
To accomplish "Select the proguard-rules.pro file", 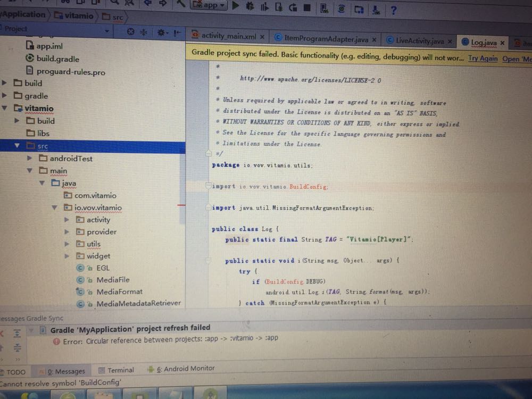I will (x=65, y=72).
